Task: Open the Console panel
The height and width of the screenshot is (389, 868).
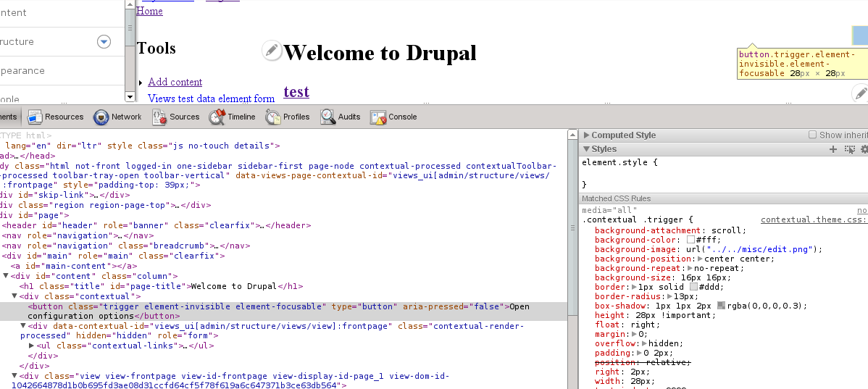Action: (393, 117)
